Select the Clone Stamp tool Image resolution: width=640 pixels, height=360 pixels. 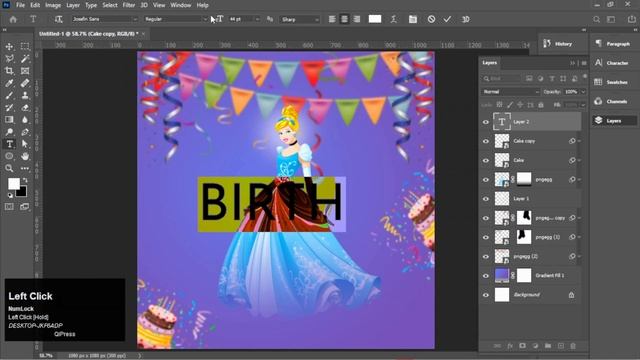(x=25, y=96)
